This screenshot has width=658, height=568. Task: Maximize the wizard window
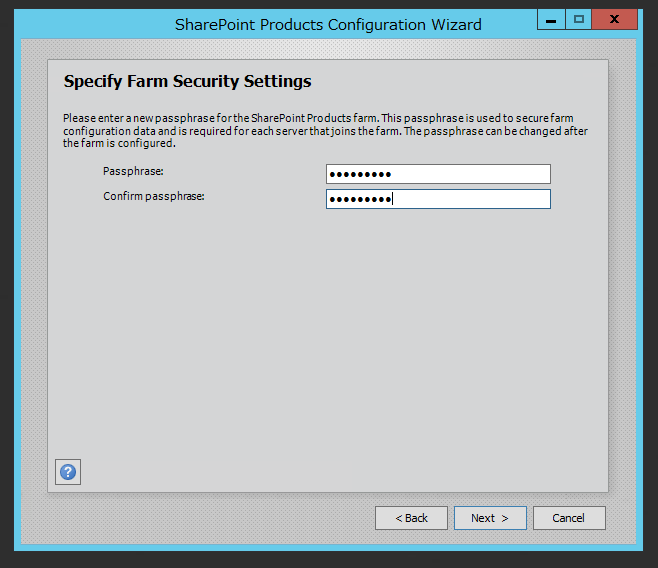pos(579,19)
